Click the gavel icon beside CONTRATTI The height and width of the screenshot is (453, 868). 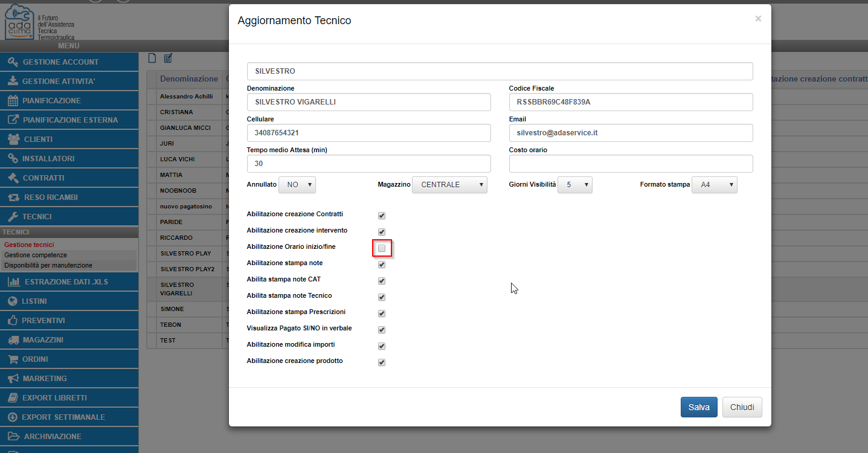pos(13,178)
